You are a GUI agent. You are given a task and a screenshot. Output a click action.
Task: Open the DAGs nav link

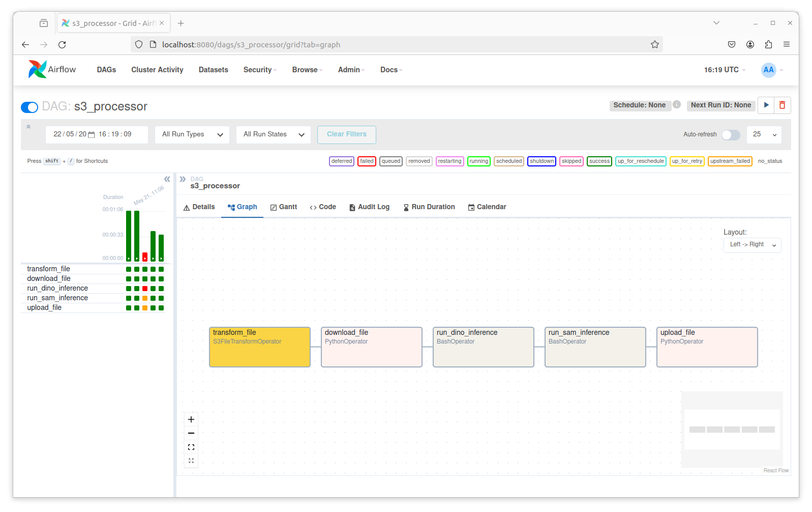click(106, 70)
